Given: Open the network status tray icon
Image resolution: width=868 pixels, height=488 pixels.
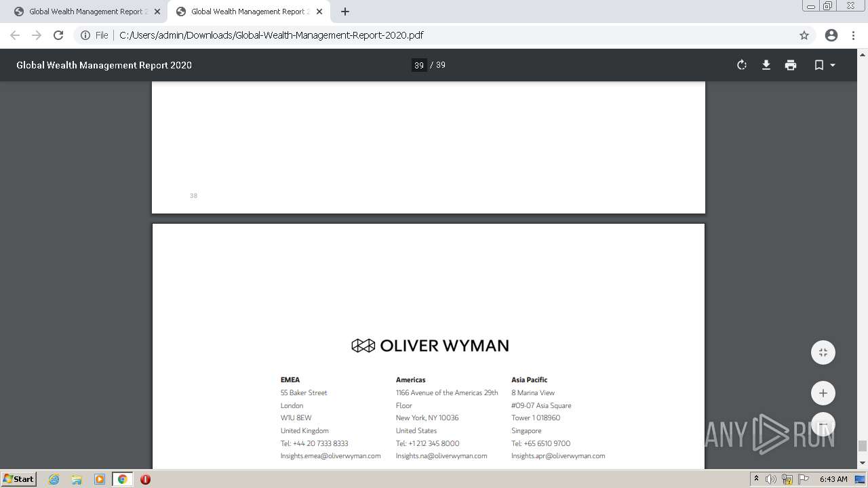Looking at the screenshot, I should (x=787, y=479).
